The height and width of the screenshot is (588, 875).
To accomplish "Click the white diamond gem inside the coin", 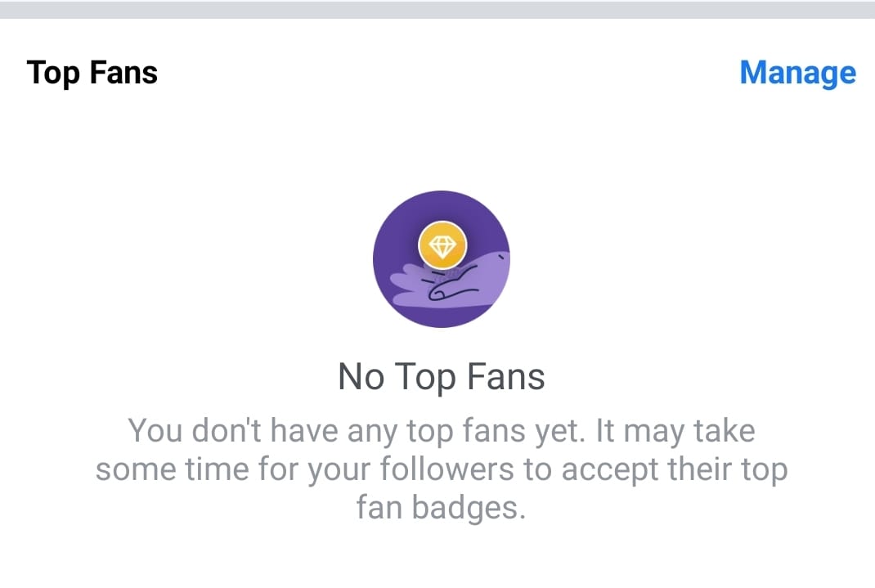I will 442,245.
